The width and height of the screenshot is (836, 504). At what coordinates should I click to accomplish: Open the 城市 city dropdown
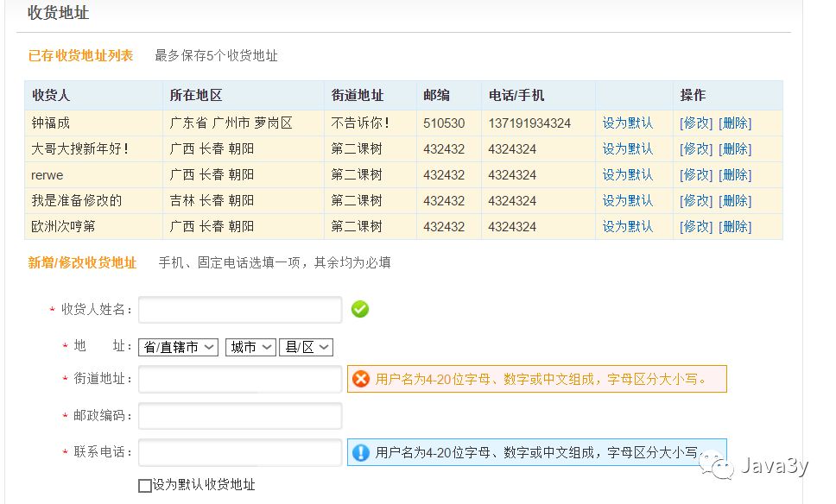click(x=250, y=348)
